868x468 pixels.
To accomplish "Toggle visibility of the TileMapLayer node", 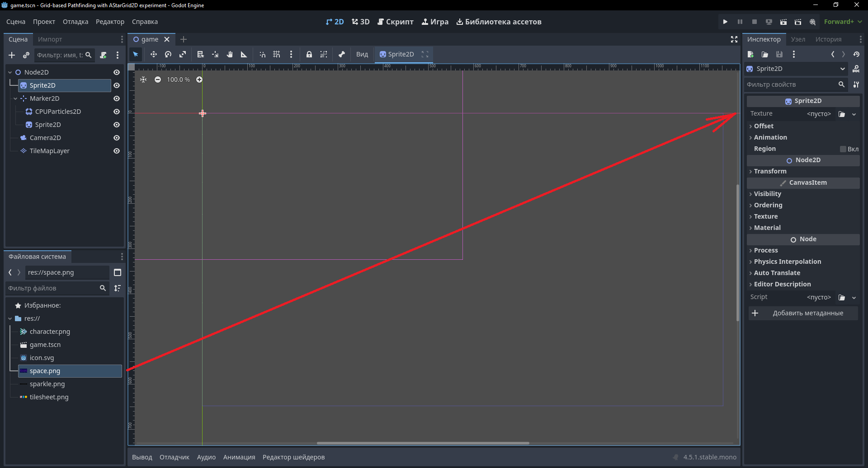I will (117, 151).
